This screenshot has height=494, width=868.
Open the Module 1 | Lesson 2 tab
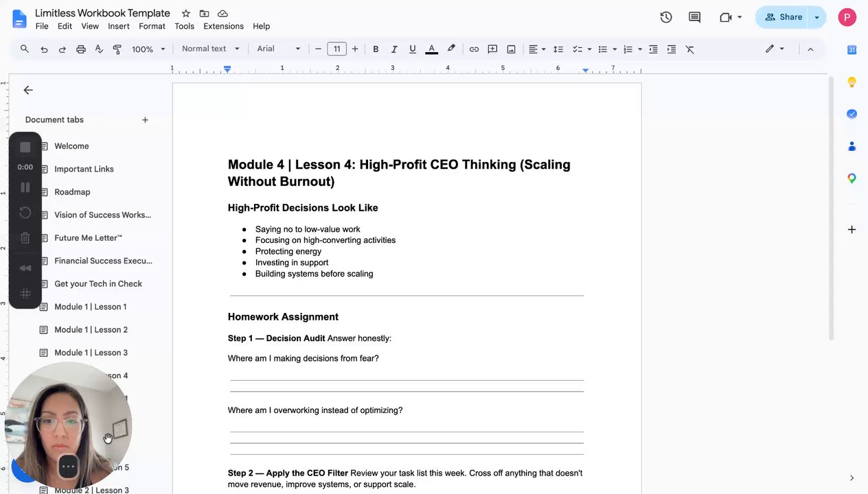pos(91,330)
